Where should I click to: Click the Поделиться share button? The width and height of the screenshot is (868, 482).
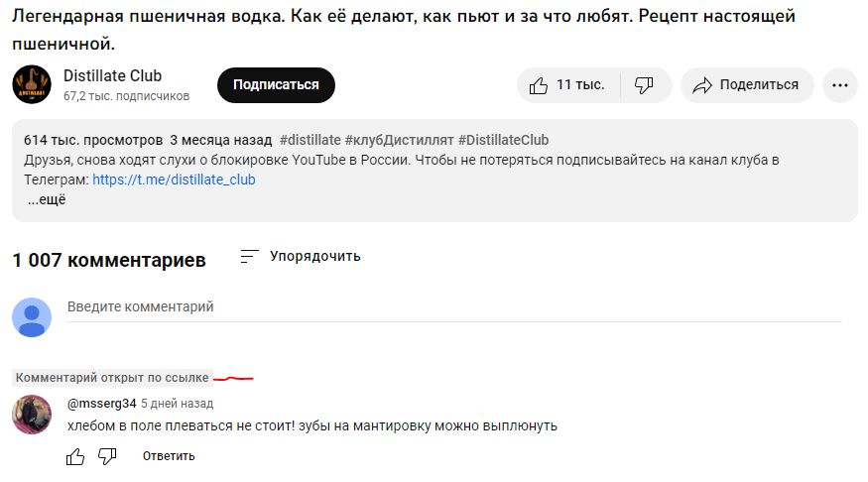coord(747,85)
